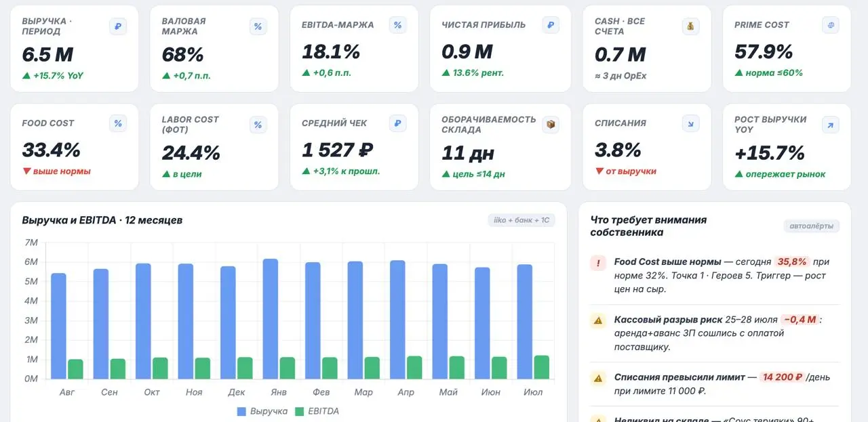The height and width of the screenshot is (422, 868).
Task: Click the down-arrow icon on Списания card
Action: pos(690,123)
